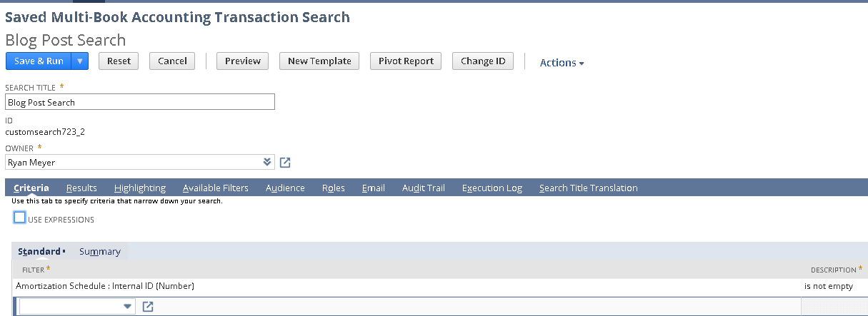Enable the Use Expressions checkbox
This screenshot has width=868, height=316.
point(20,218)
